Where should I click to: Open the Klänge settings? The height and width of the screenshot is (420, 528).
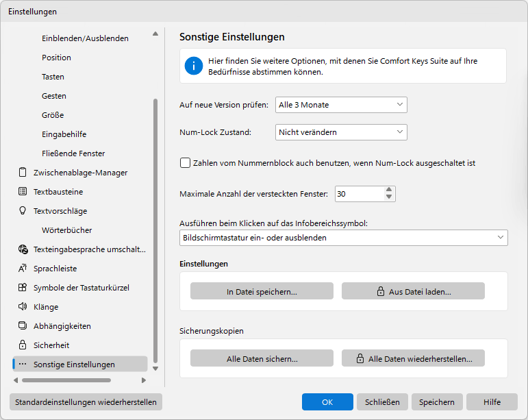coord(46,307)
